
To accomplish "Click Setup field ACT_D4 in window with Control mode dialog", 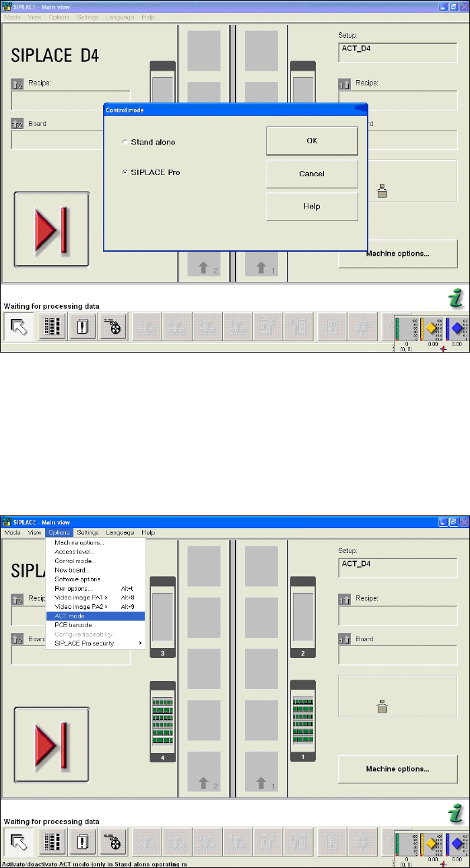I will point(397,52).
